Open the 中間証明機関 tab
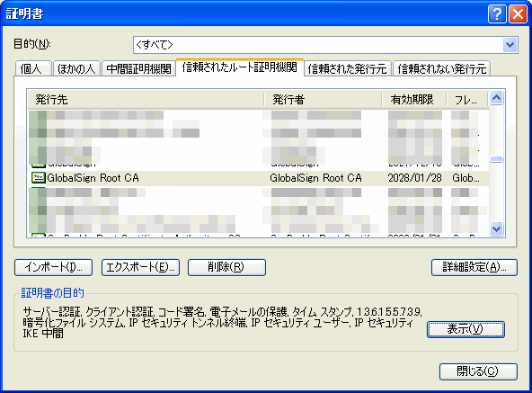Screen dimensions: 532x393 tap(138, 68)
